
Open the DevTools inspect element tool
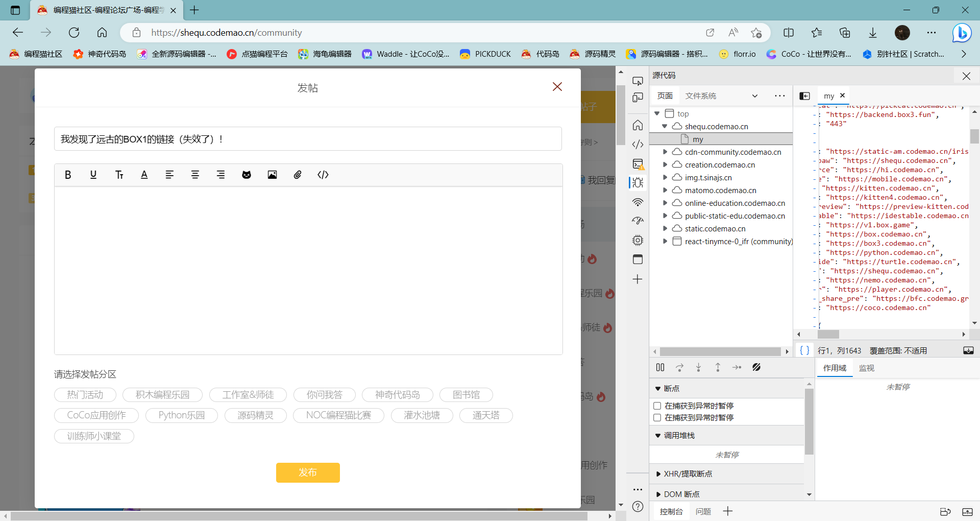tap(638, 81)
